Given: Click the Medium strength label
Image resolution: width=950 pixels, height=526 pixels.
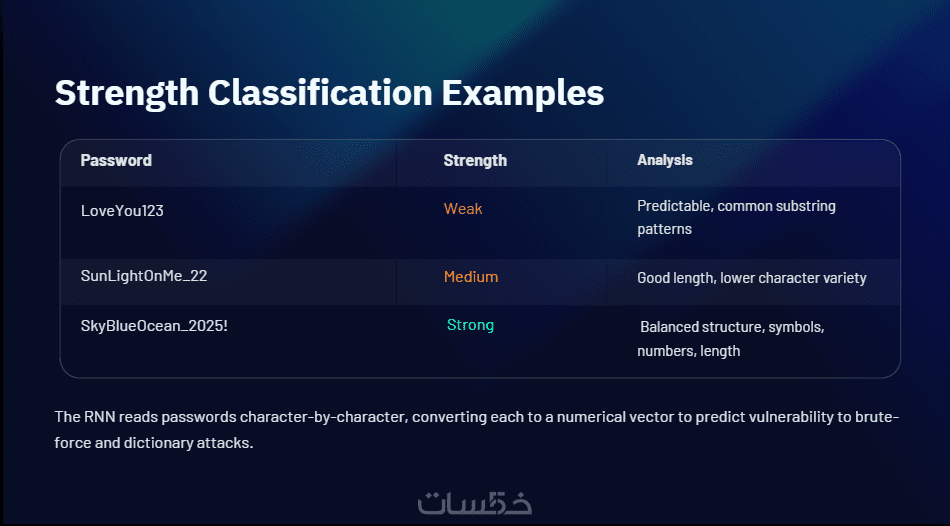Looking at the screenshot, I should tap(470, 277).
